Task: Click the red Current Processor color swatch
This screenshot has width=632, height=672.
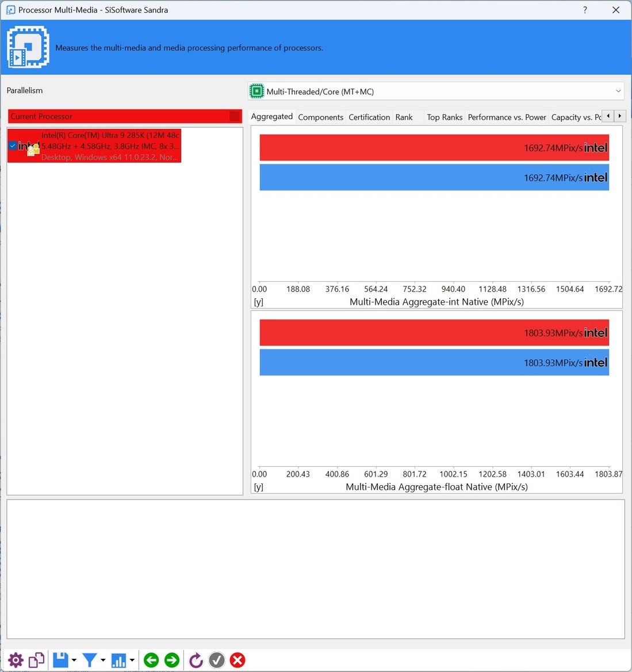Action: point(235,116)
